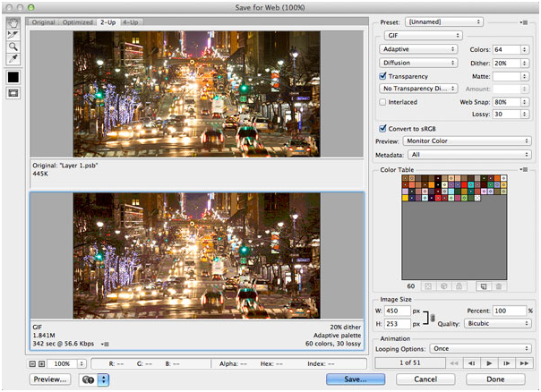Screen dimensions: 541x392
Task: Toggle slices visibility button
Action: [12, 94]
